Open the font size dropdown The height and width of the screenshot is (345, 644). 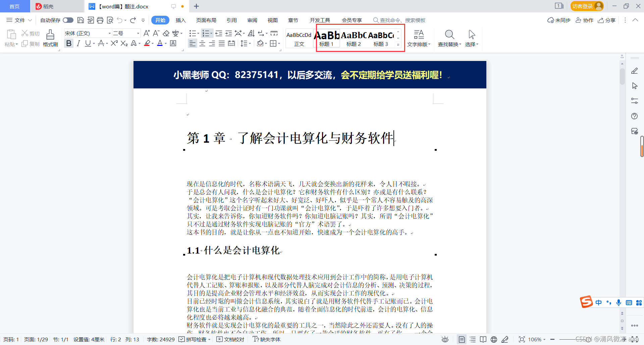tap(137, 33)
